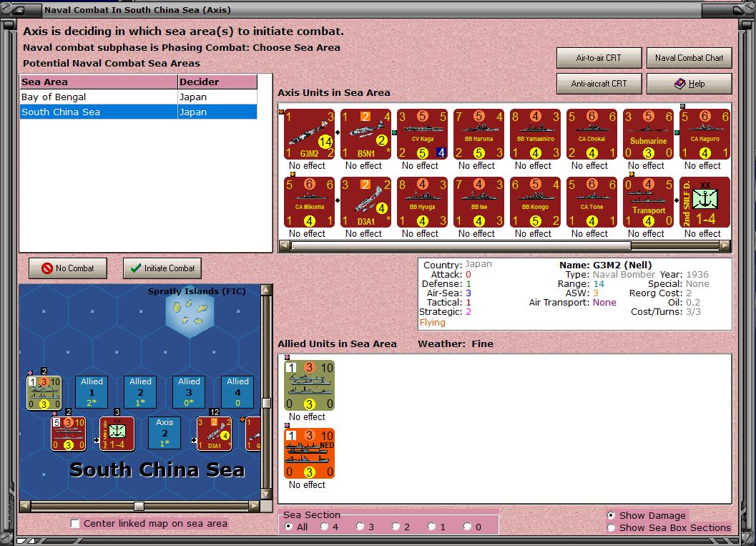756x546 pixels.
Task: Click the Axis 2 sea box on map
Action: click(165, 433)
